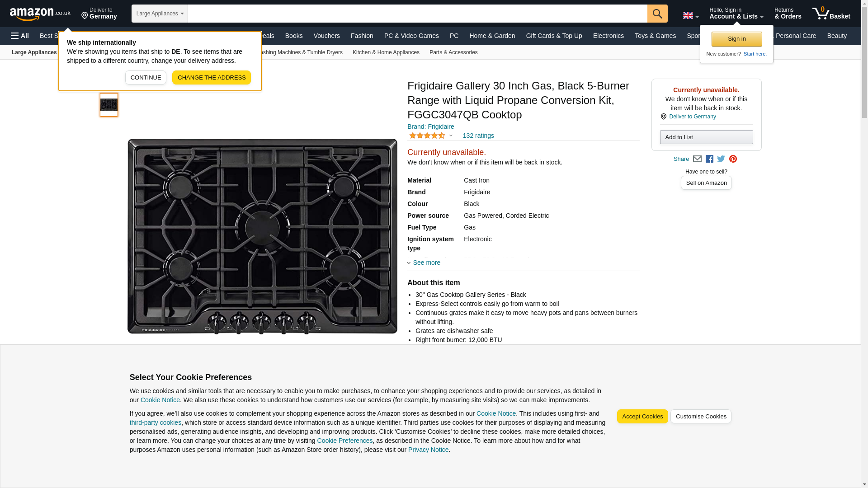
Task: Select the cooktop product thumbnail
Action: point(109,105)
